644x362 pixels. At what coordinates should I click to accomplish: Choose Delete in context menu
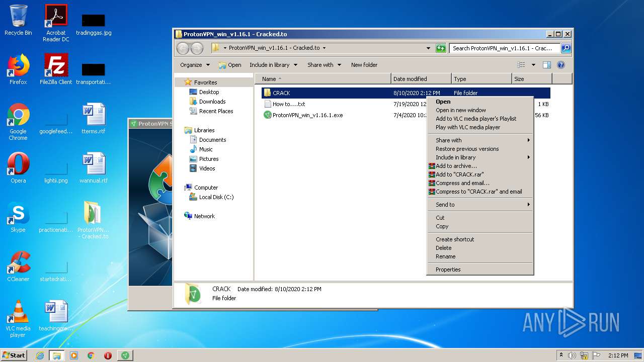480,248
